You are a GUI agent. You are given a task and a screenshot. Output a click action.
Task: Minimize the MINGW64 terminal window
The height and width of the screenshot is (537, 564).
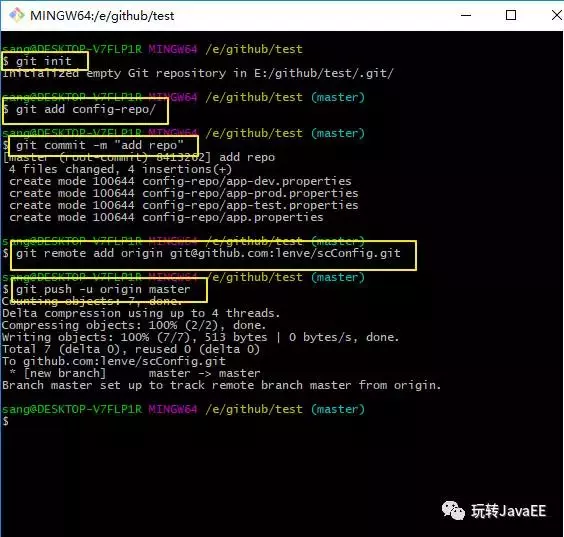pos(466,15)
